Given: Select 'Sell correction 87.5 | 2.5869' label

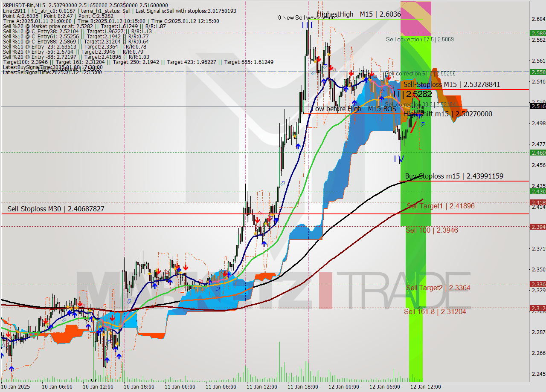Looking at the screenshot, I should (420, 39).
